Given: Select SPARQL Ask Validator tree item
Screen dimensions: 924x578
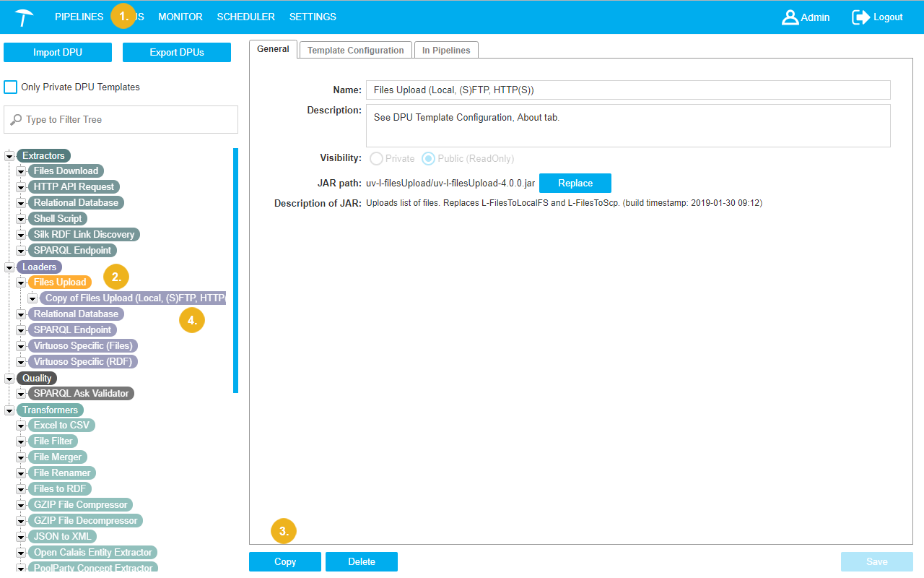Looking at the screenshot, I should pyautogui.click(x=81, y=394).
